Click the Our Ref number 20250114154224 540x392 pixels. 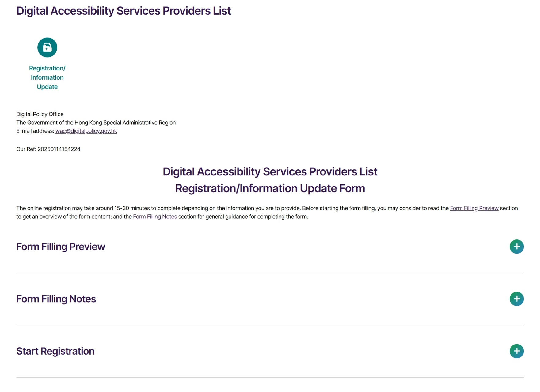59,149
